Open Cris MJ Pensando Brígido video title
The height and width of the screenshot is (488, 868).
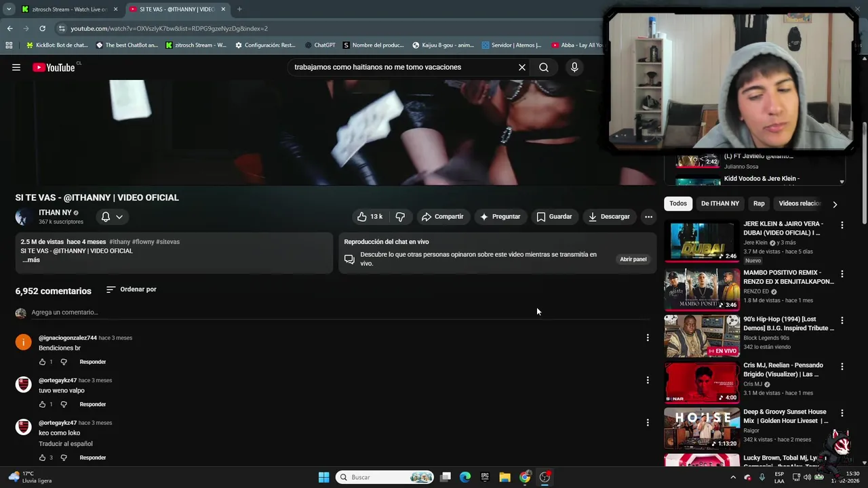tap(783, 369)
